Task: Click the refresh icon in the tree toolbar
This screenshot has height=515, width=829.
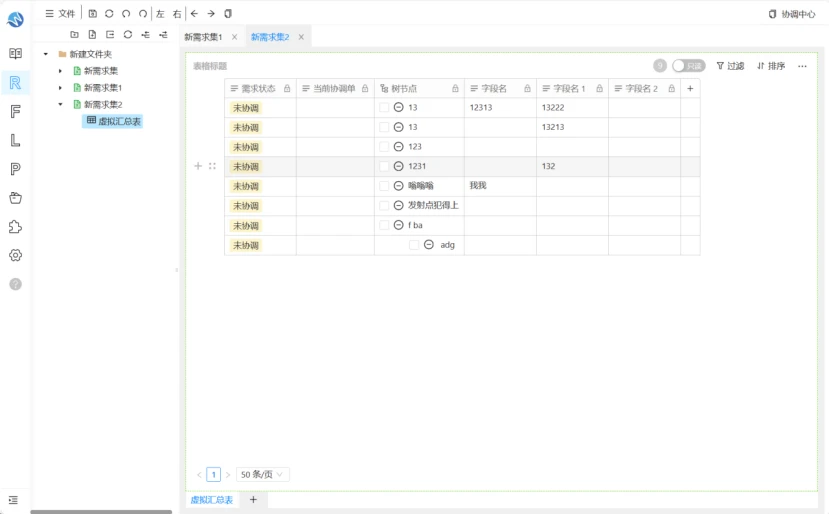Action: [x=128, y=34]
